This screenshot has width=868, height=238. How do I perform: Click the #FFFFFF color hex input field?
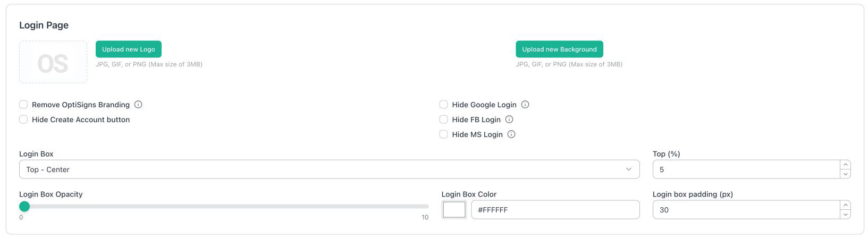coord(555,210)
